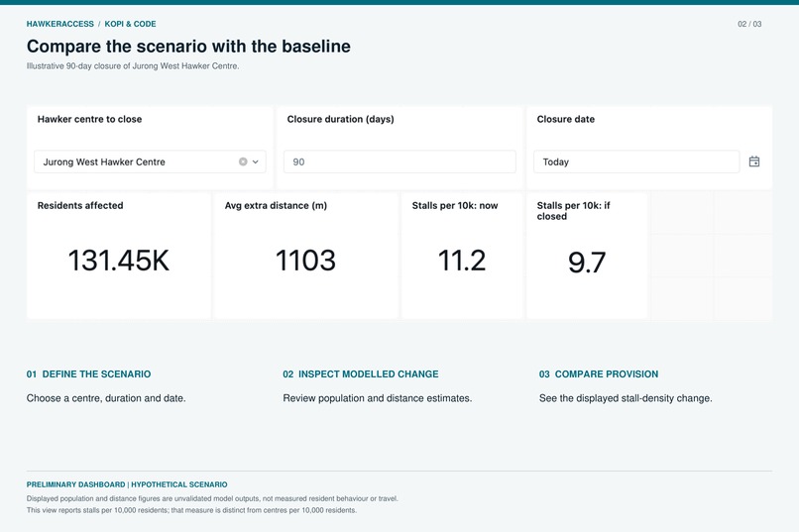799x532 pixels.
Task: Select the Jurong West Hawker Centre combo box
Action: coord(150,161)
